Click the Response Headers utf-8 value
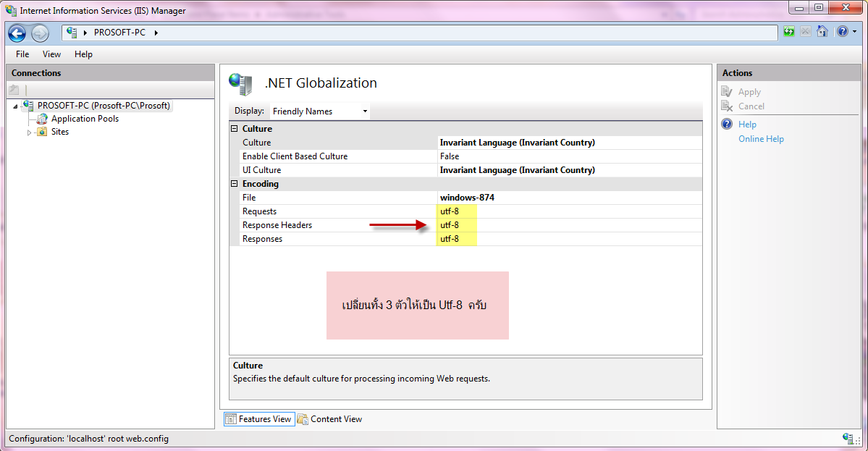868x451 pixels. (x=570, y=225)
